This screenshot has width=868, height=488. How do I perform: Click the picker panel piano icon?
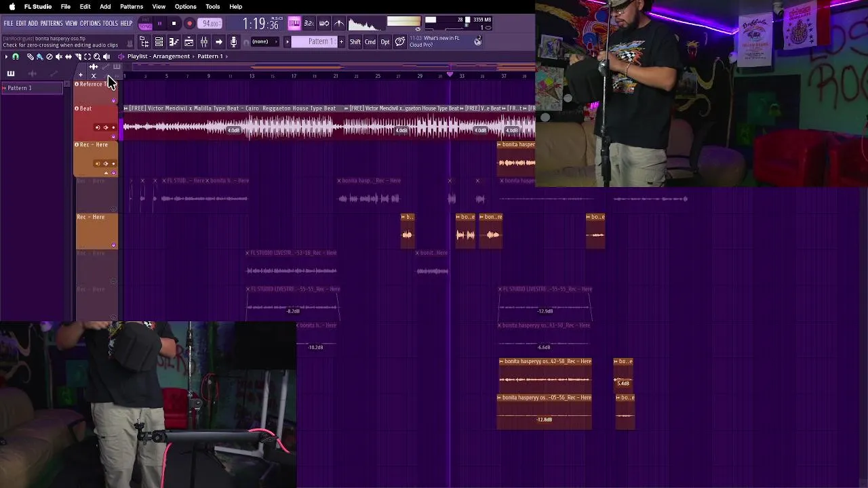[10, 73]
